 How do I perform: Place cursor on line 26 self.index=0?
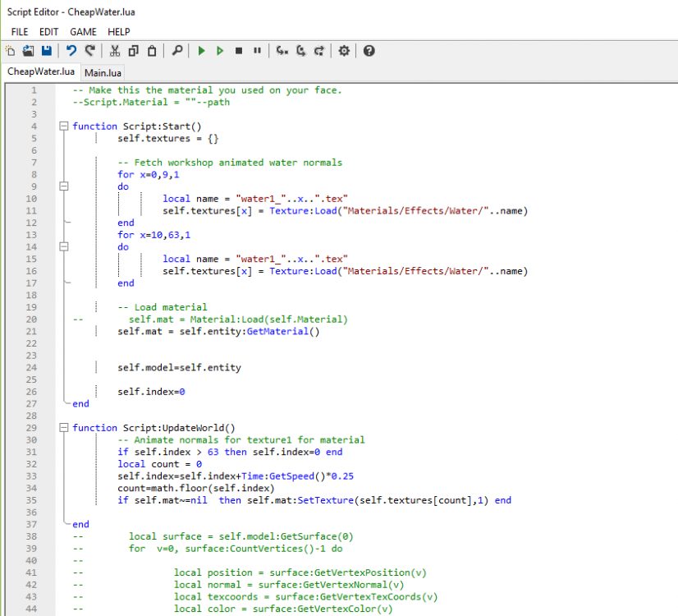151,392
